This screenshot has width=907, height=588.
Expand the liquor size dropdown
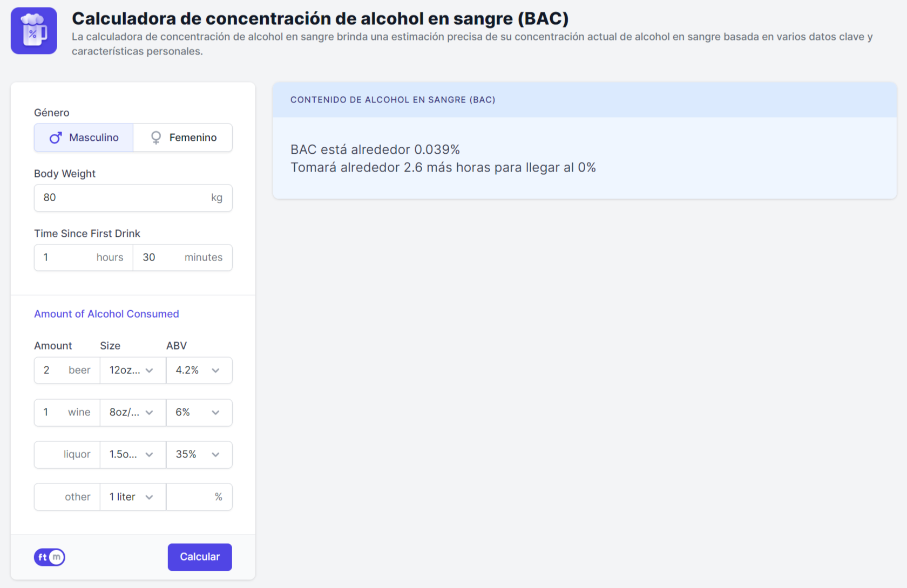click(133, 455)
